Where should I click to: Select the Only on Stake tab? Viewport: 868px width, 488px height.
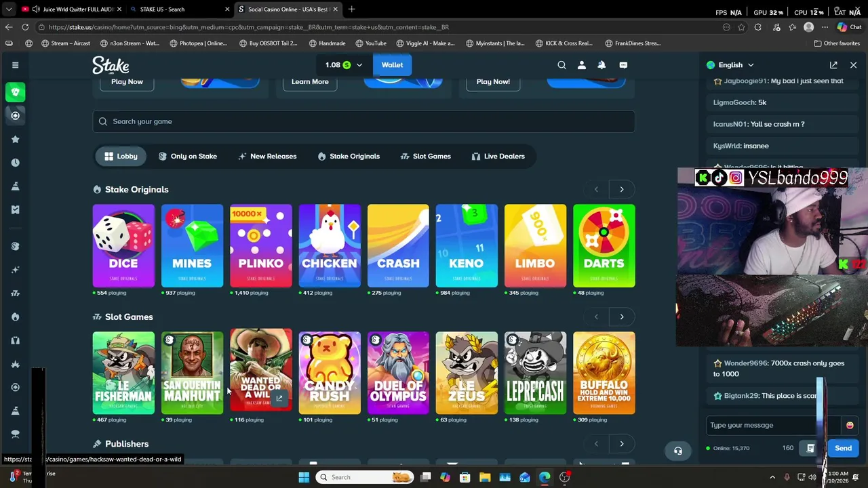point(187,156)
